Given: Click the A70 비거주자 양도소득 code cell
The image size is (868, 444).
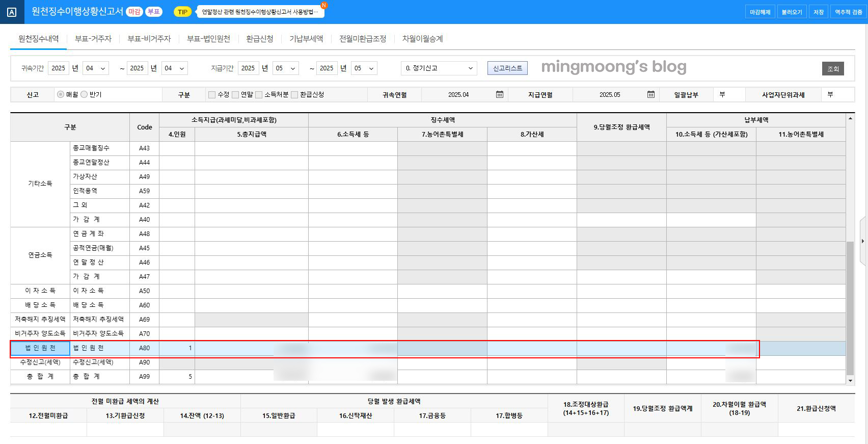Looking at the screenshot, I should 145,334.
